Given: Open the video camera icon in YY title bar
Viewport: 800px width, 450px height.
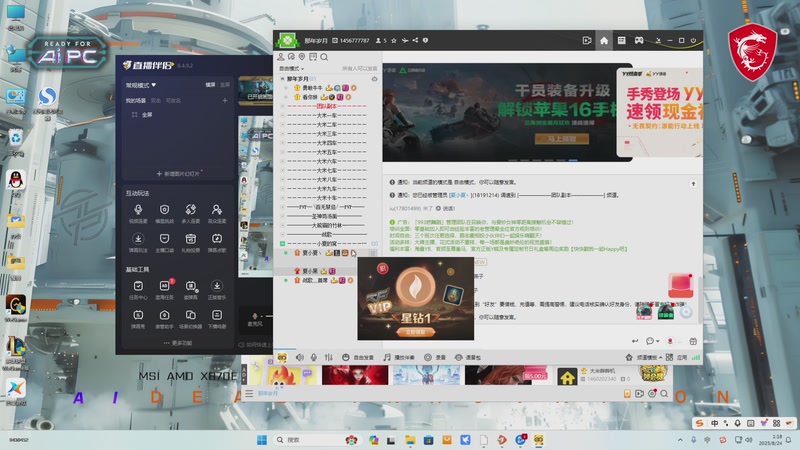Looking at the screenshot, I should 587,40.
